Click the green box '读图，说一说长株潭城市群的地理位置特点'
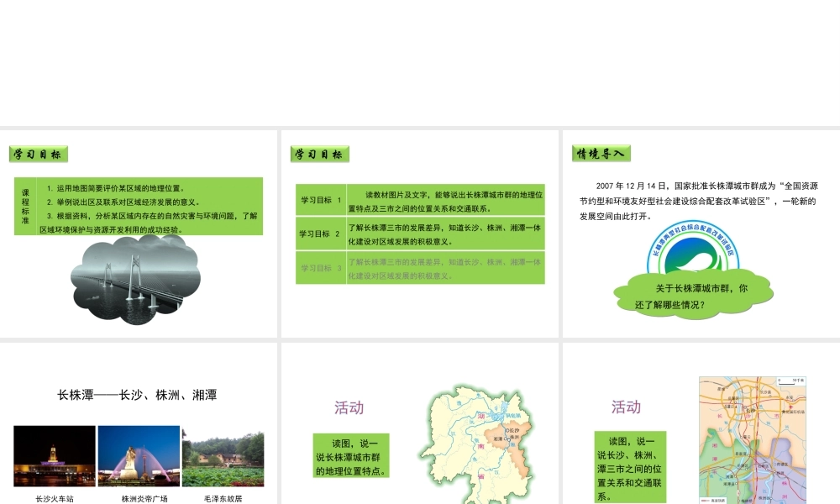Image resolution: width=840 pixels, height=504 pixels. coord(351,456)
